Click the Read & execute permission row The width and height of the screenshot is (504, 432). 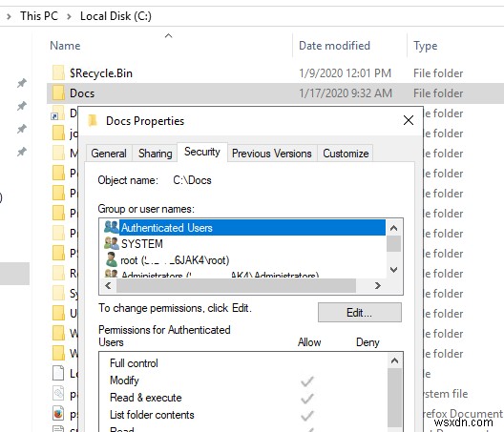tap(242, 398)
